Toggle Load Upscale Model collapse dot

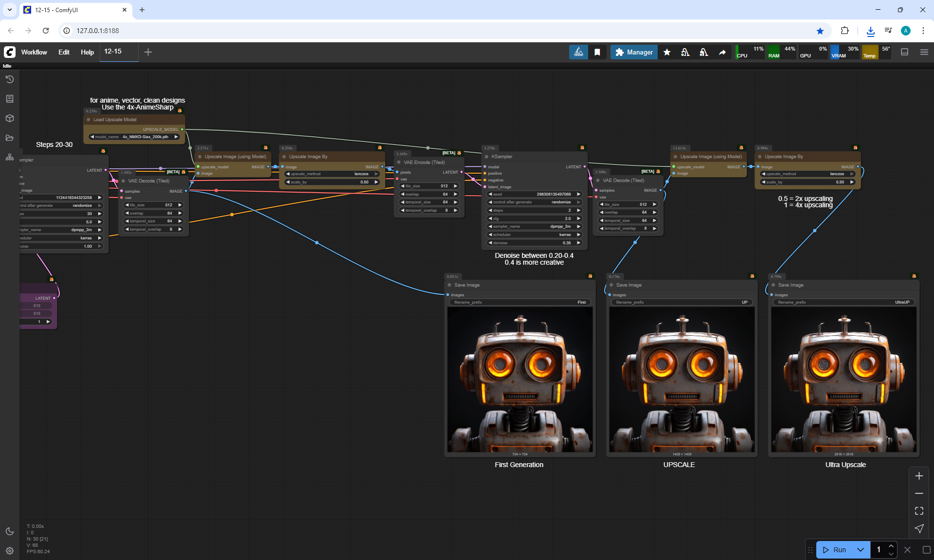tap(89, 120)
